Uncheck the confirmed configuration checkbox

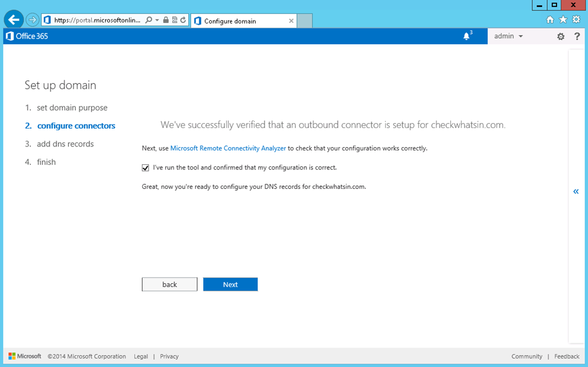145,168
